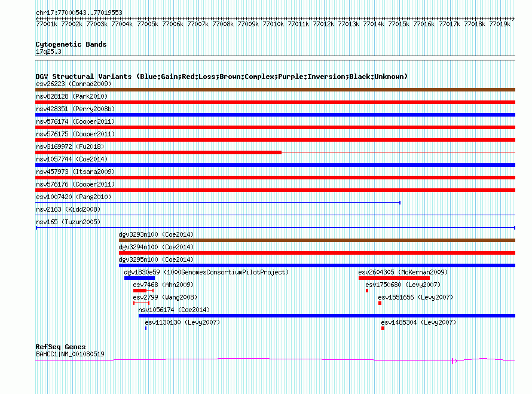The width and height of the screenshot is (532, 394).
Task: Open the BAHCC1 NM_001080519 gene label
Action: pyautogui.click(x=70, y=354)
